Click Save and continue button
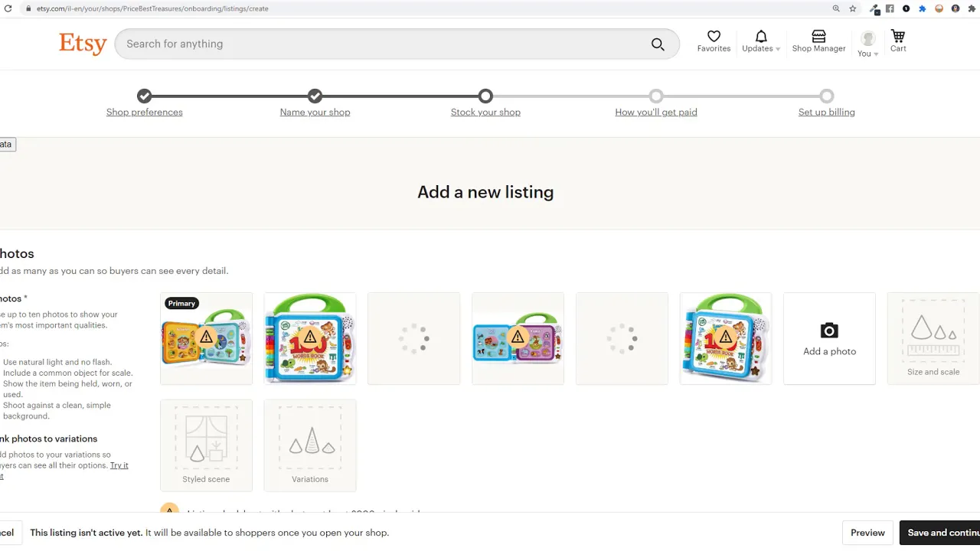Screen dimensions: 980x551 pyautogui.click(x=940, y=533)
